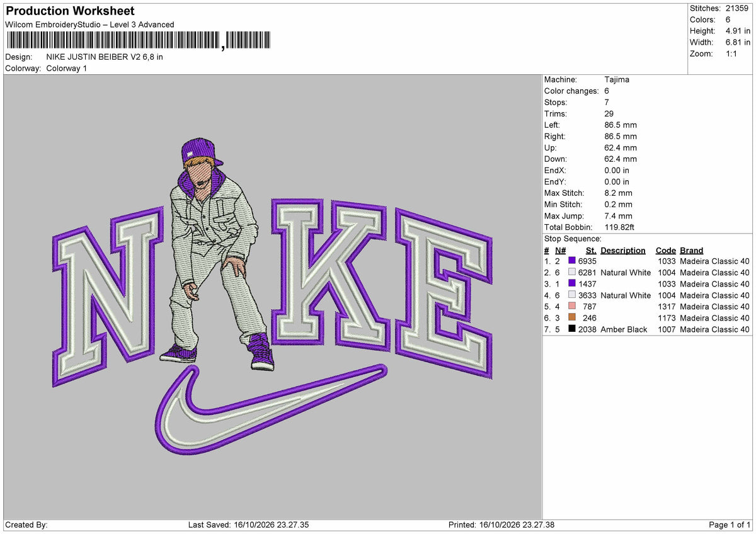756x534 pixels.
Task: Select the "Stops:" label
Action: (x=556, y=102)
